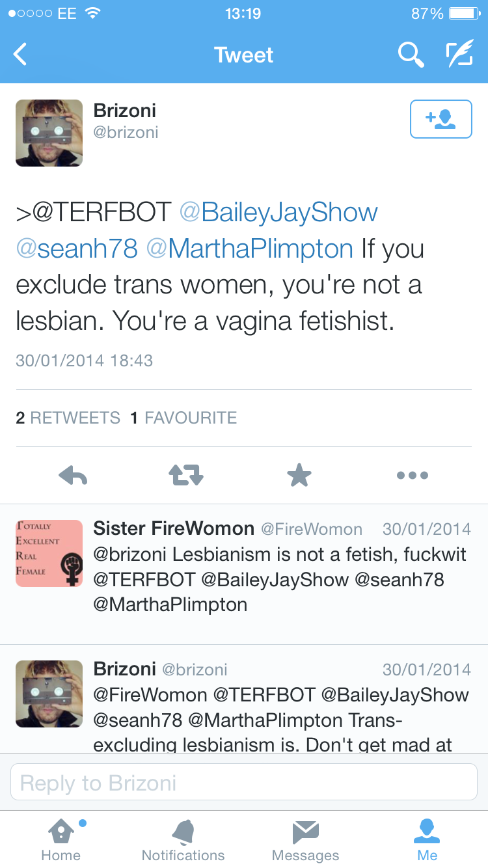Select the Me tab

tap(427, 840)
